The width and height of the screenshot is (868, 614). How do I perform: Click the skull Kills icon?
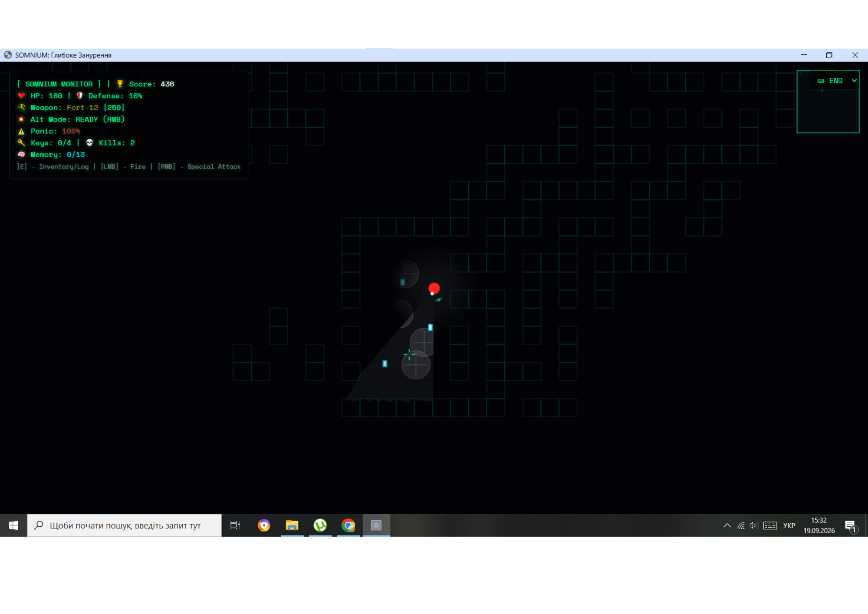(x=89, y=143)
